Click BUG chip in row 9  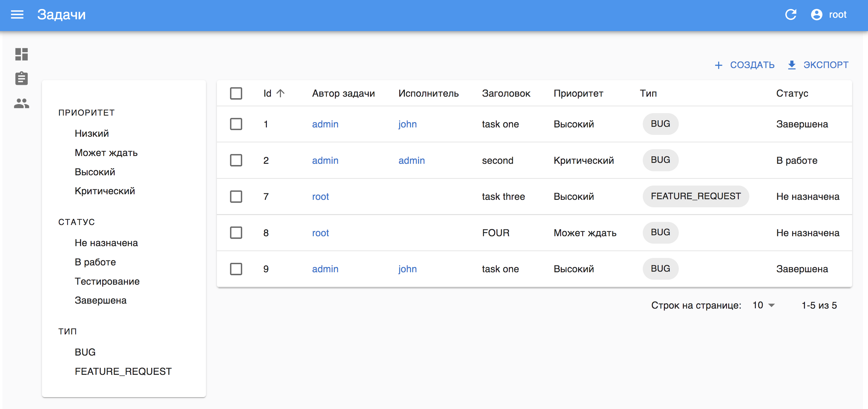pyautogui.click(x=660, y=269)
